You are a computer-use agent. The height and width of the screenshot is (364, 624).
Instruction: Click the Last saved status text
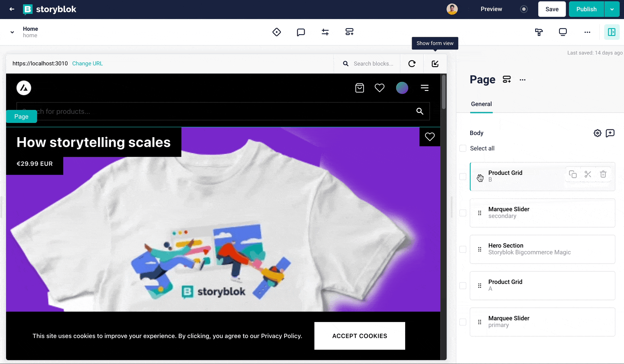click(595, 53)
